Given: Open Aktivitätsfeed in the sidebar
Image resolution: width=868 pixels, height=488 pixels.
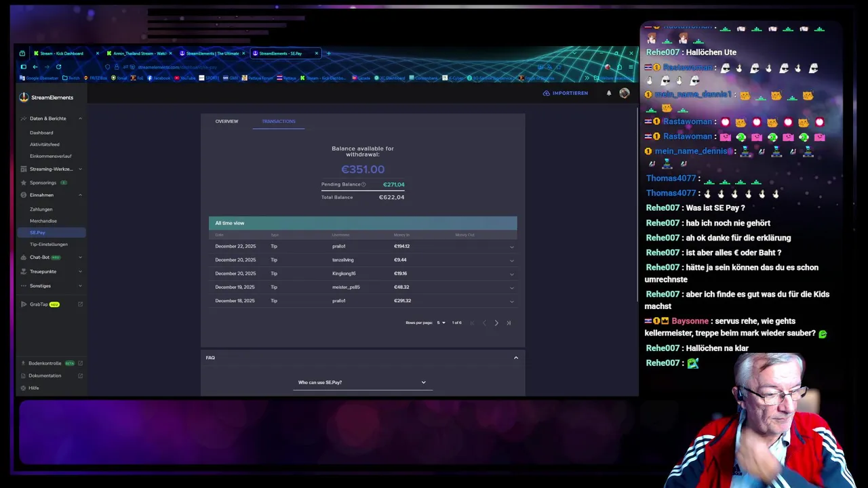Looking at the screenshot, I should [45, 144].
